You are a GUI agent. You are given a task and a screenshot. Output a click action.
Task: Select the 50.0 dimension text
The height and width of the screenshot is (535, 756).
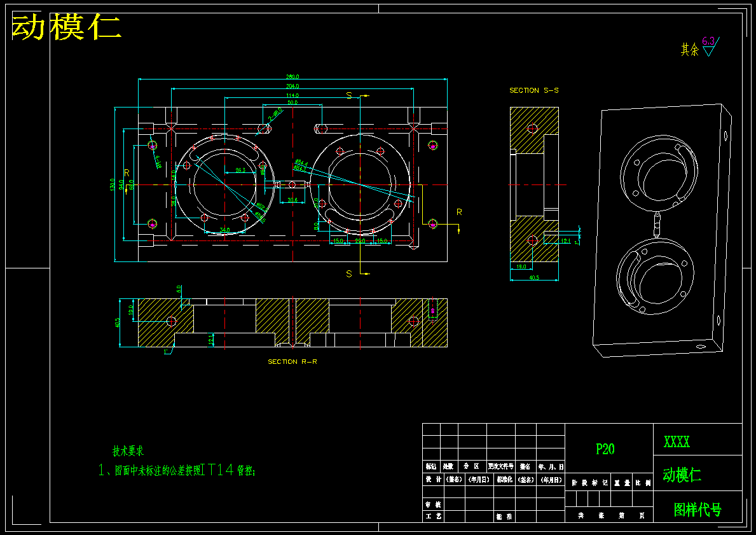[292, 102]
